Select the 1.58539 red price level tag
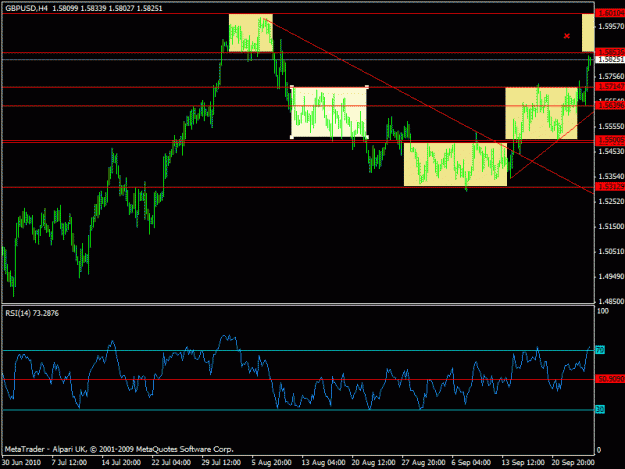The width and height of the screenshot is (625, 469). (x=610, y=52)
